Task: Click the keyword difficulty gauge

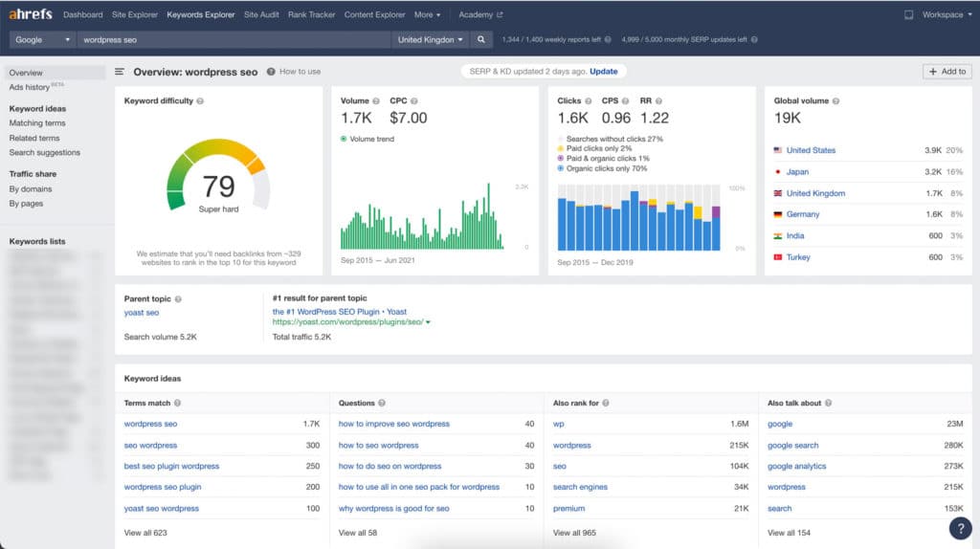Action: tap(218, 176)
